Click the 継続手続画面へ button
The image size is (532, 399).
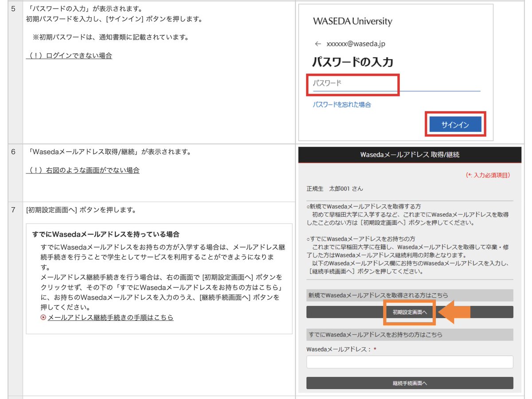click(410, 383)
